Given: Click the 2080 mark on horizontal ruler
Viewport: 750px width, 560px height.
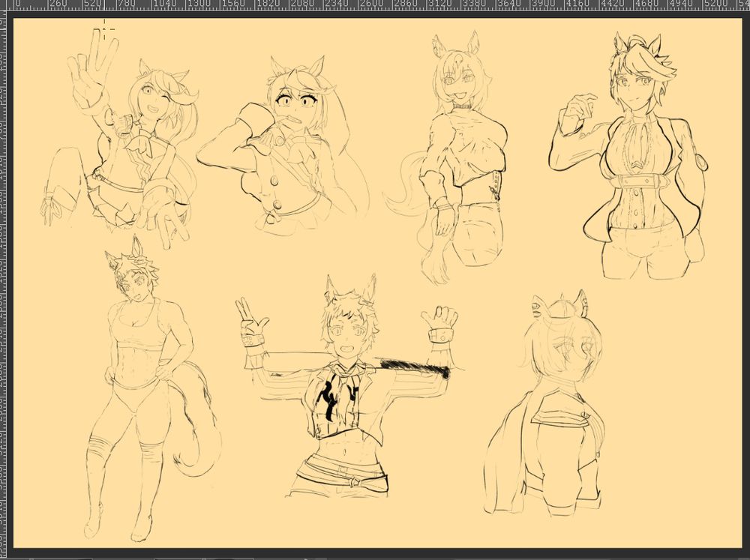Looking at the screenshot, I should 302,4.
